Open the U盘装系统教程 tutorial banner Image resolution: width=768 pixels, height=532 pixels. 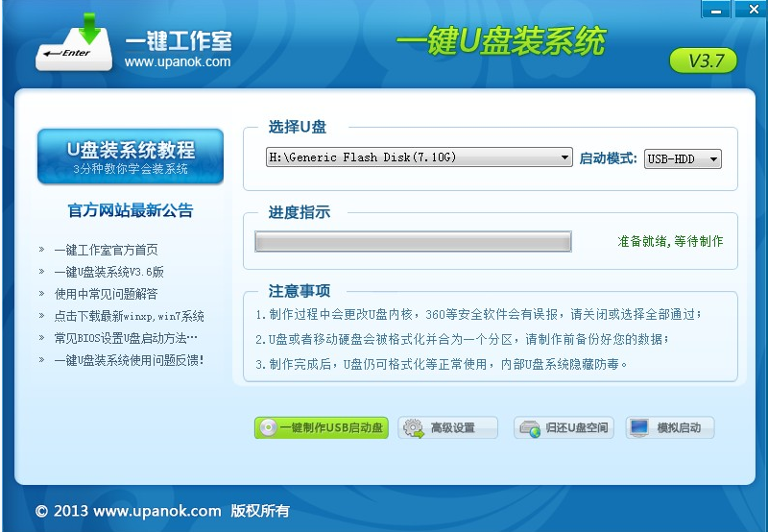pos(131,157)
